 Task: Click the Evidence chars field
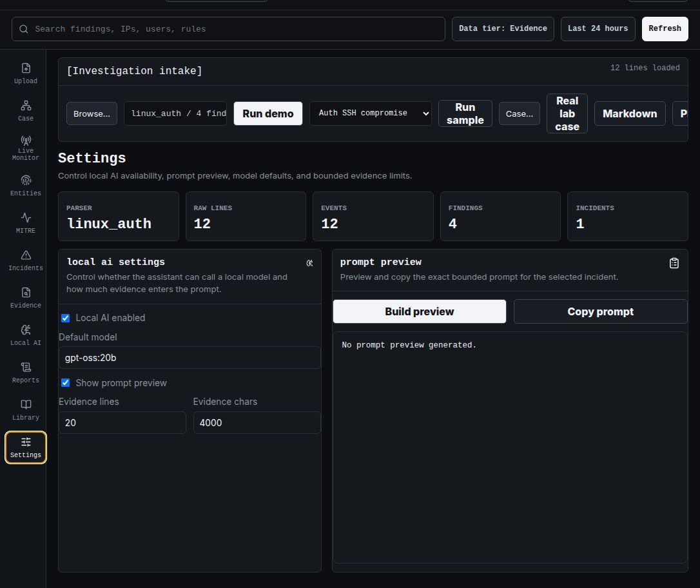[257, 422]
